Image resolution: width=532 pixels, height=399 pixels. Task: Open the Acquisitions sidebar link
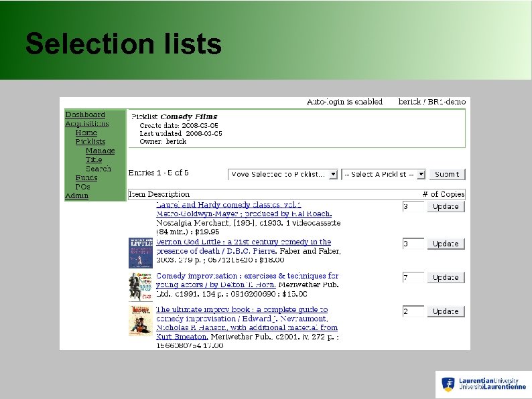point(87,124)
